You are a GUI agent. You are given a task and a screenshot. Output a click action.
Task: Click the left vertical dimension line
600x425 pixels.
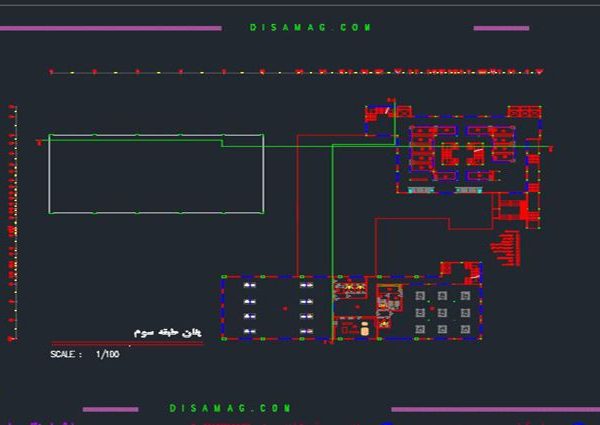[x=12, y=222]
